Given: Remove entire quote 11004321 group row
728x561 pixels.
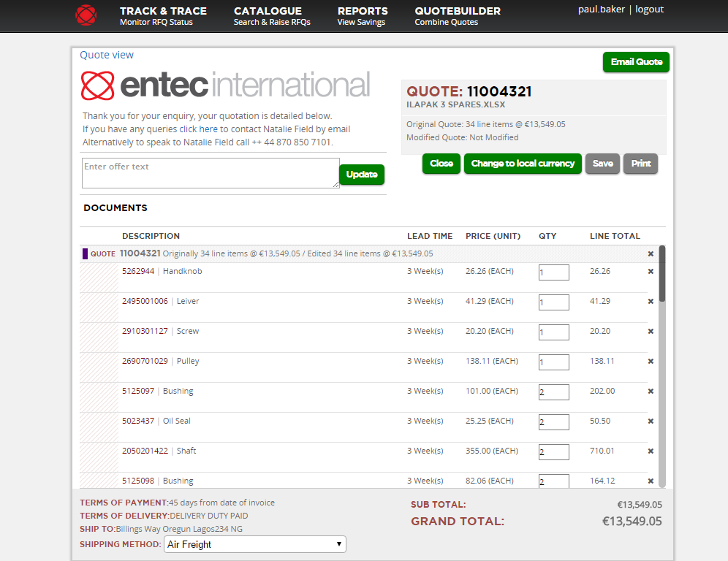Looking at the screenshot, I should click(x=651, y=253).
